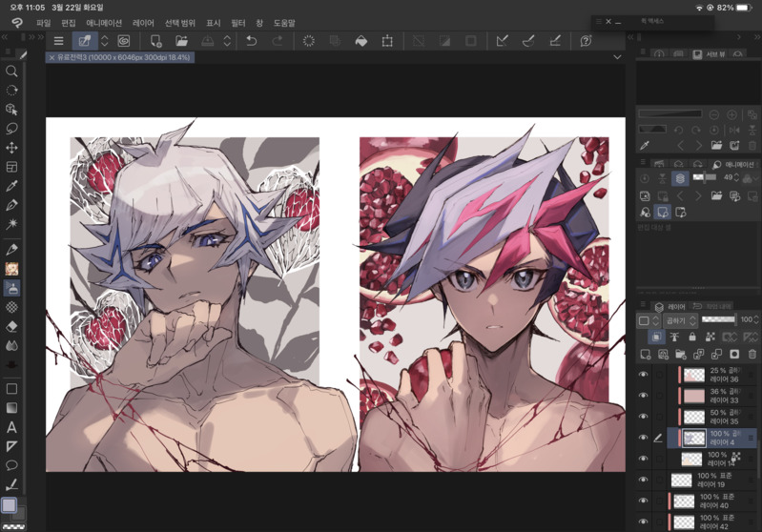Delete layer with trash icon in layer panel

[x=752, y=354]
